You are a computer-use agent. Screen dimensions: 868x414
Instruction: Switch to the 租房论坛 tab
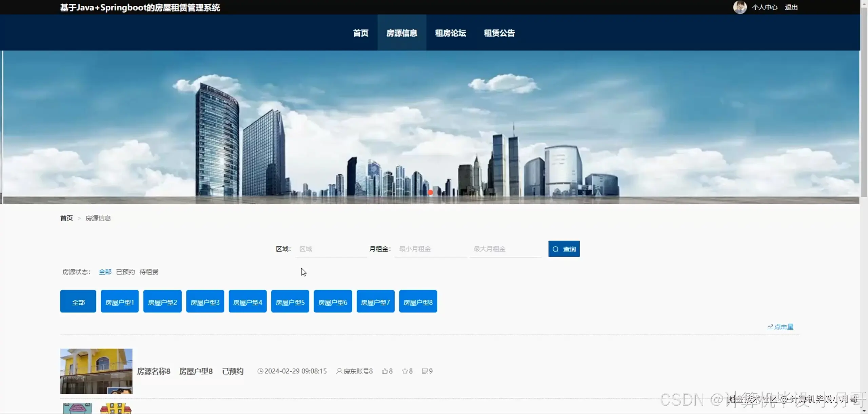coord(450,33)
